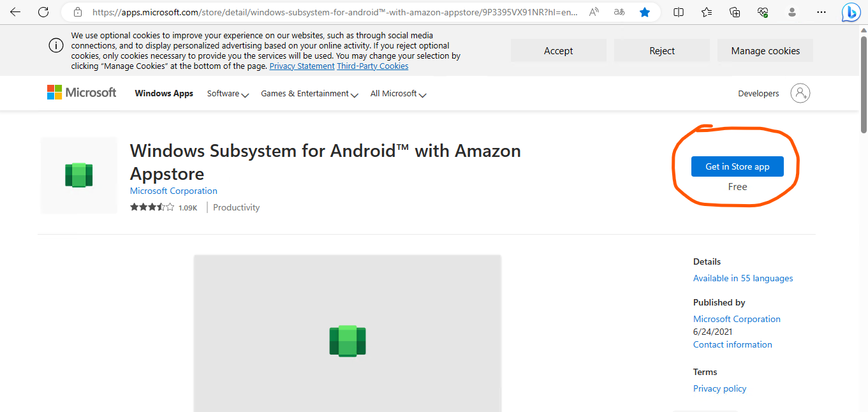Click the Free price label
868x412 pixels.
737,187
